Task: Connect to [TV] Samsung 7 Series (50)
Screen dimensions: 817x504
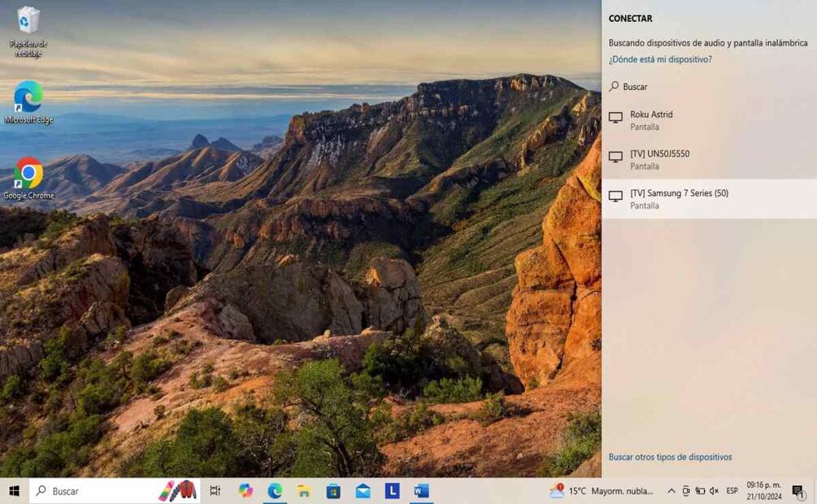Action: pyautogui.click(x=679, y=198)
